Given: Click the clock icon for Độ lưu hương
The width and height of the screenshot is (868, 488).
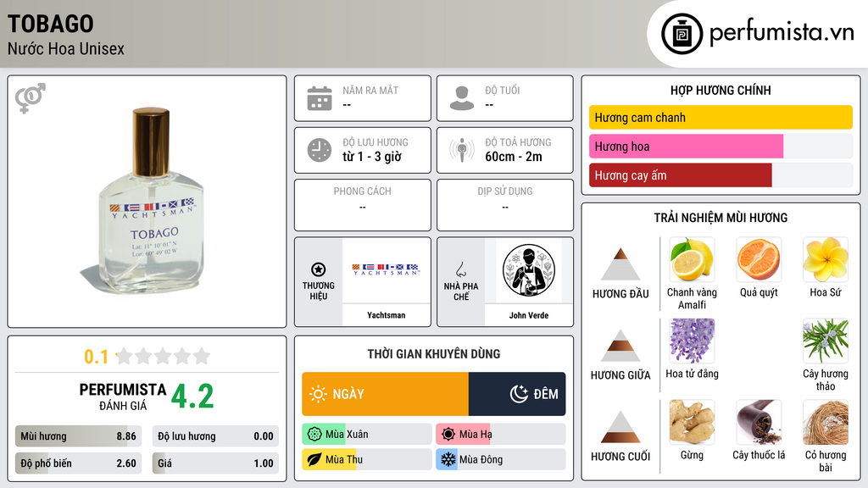Looking at the screenshot, I should click(x=320, y=150).
